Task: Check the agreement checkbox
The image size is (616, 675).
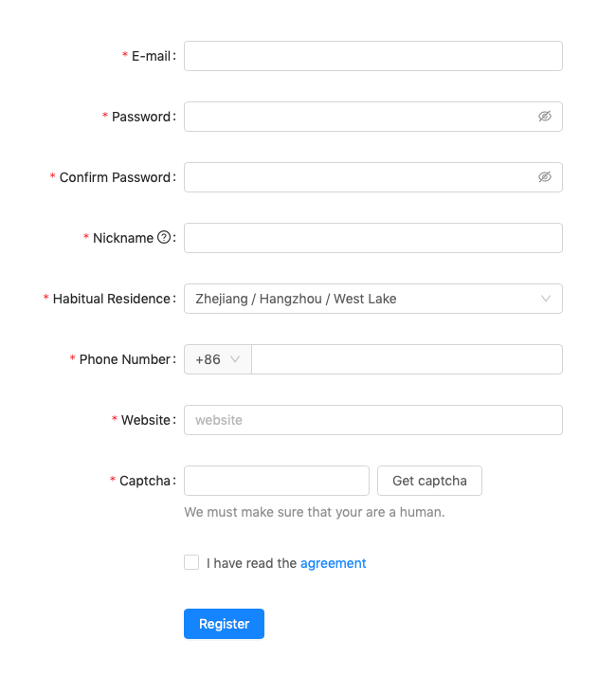Action: (x=191, y=562)
